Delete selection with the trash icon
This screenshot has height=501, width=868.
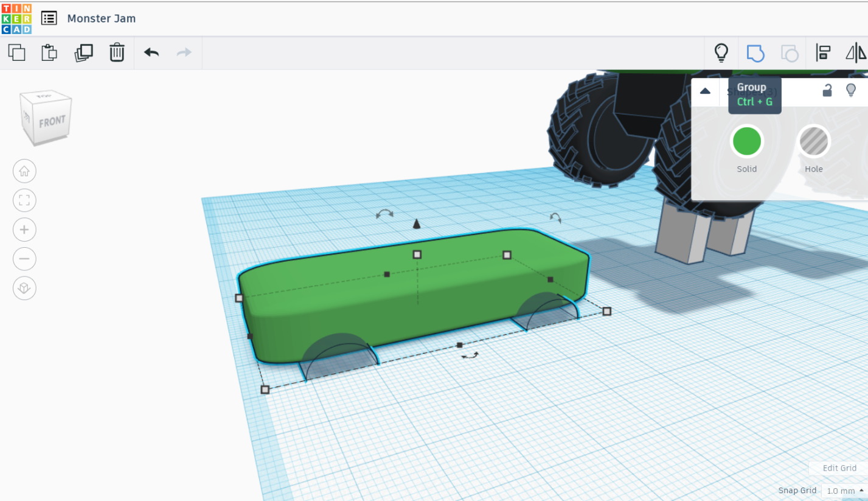point(117,52)
